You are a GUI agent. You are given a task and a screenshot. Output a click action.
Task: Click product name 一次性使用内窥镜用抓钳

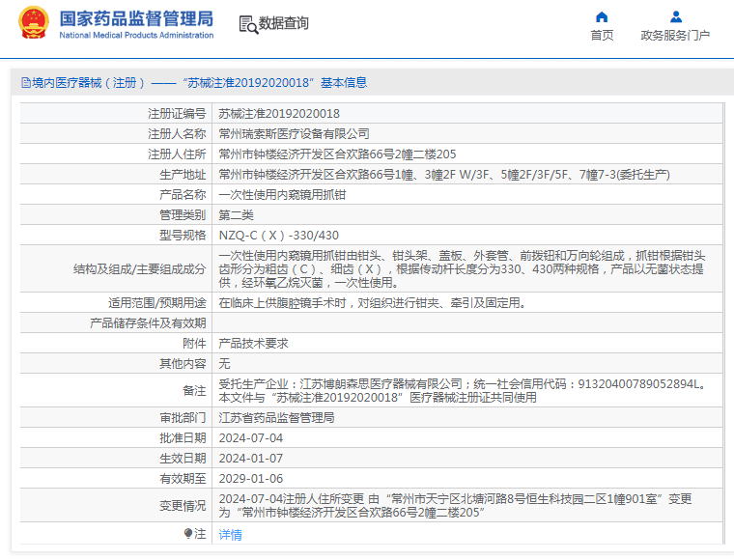click(282, 195)
